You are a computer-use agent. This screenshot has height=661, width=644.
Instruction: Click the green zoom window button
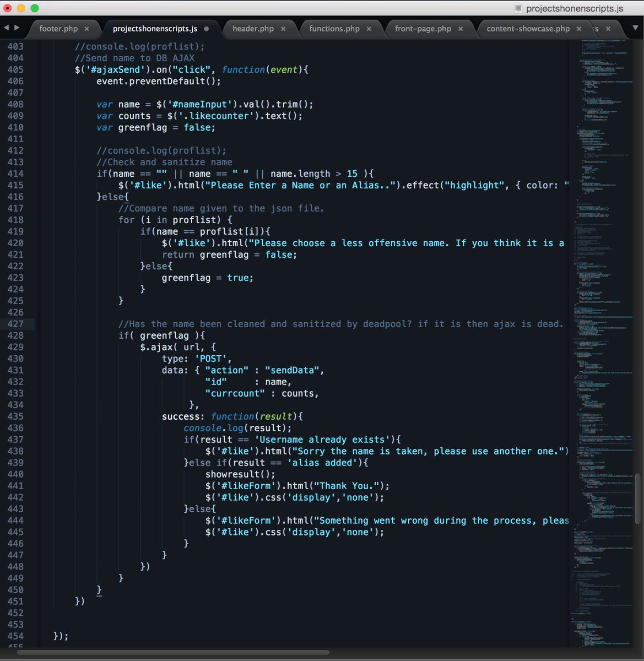point(35,8)
